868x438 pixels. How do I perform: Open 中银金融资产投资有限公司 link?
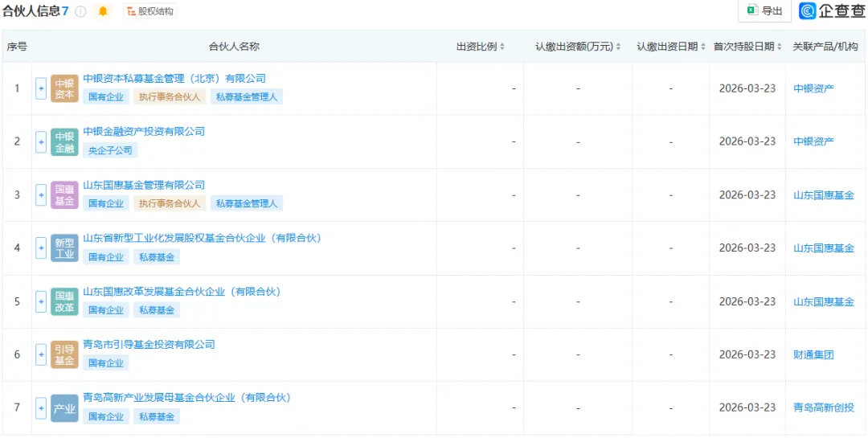(144, 132)
